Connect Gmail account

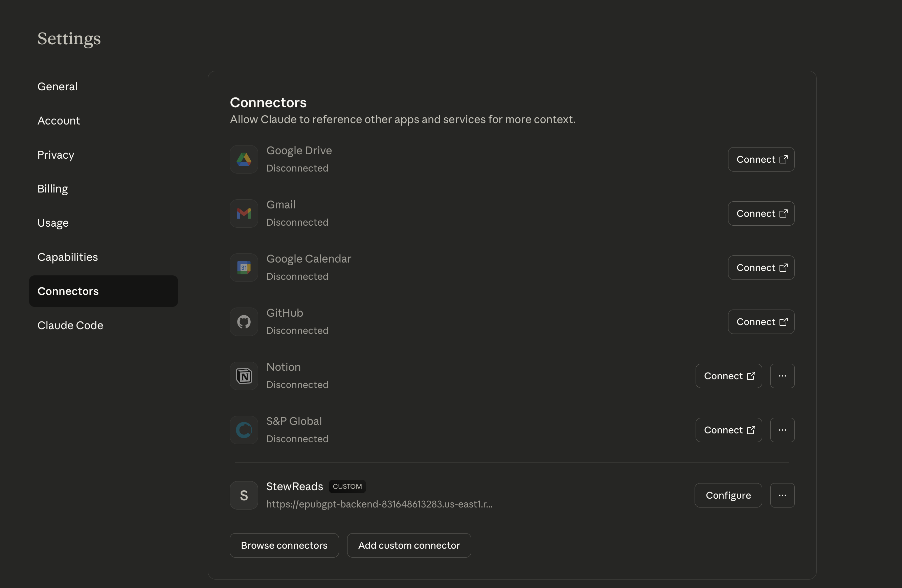point(761,214)
